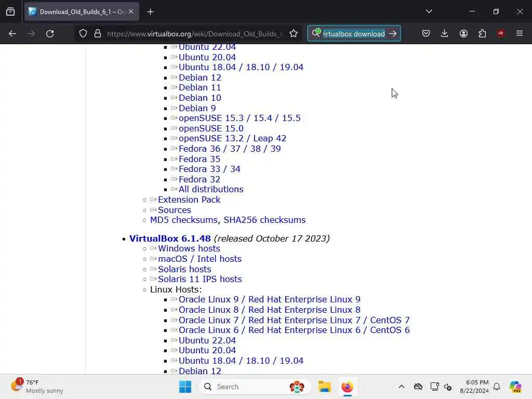Viewport: 532px width, 399px height.
Task: Open Oracle Linux 9 / RHEL 9 link
Action: 270,300
